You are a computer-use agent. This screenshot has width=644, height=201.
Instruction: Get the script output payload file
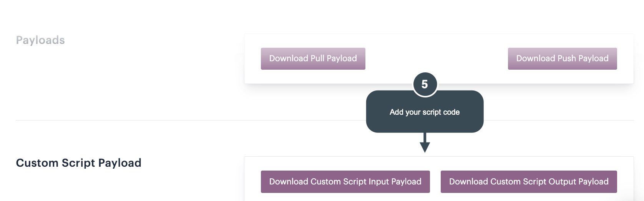pos(528,181)
